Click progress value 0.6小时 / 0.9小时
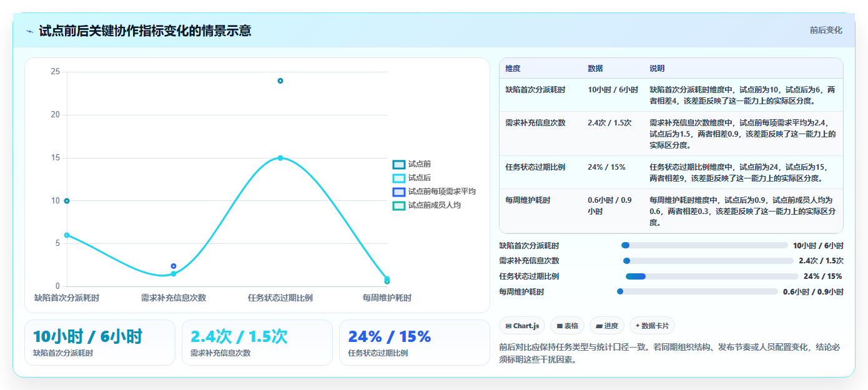This screenshot has height=390, width=868. (813, 292)
